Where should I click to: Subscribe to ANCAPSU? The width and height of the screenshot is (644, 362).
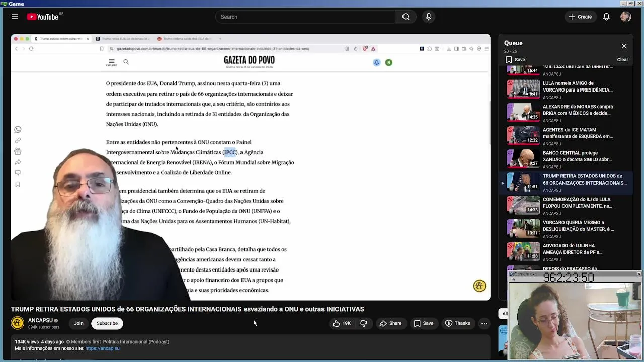pyautogui.click(x=107, y=323)
